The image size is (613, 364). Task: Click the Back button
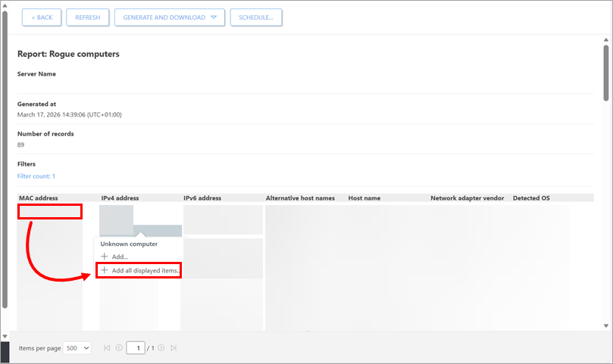42,17
